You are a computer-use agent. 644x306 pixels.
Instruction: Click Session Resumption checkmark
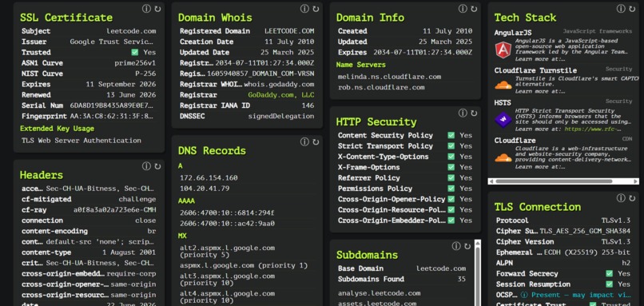609,284
